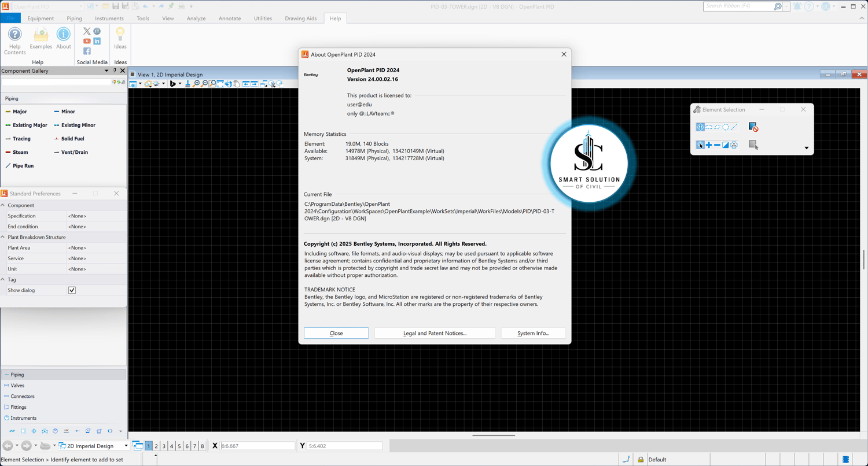Switch to the Instruments ribbon tab
The height and width of the screenshot is (466, 868).
109,19
